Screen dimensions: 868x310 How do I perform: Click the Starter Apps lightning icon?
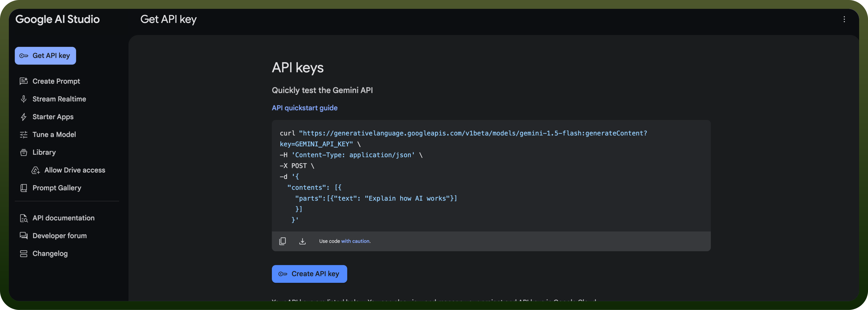[x=24, y=117]
